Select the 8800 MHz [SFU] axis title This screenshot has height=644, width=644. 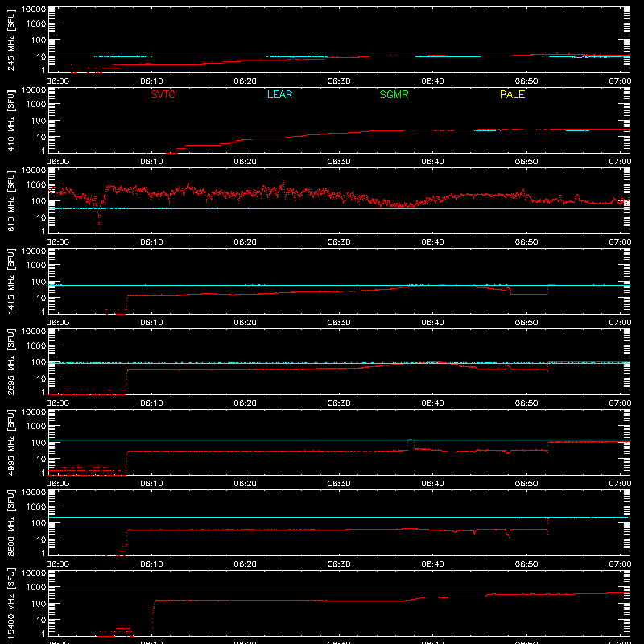point(11,523)
